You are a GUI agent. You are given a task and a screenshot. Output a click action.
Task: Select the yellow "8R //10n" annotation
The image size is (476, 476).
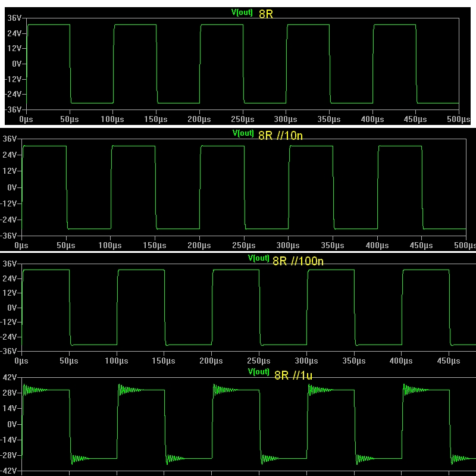(280, 136)
